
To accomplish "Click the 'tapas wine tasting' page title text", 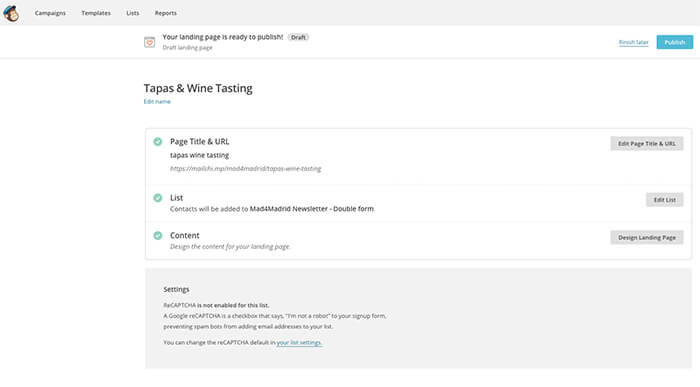I will 200,155.
